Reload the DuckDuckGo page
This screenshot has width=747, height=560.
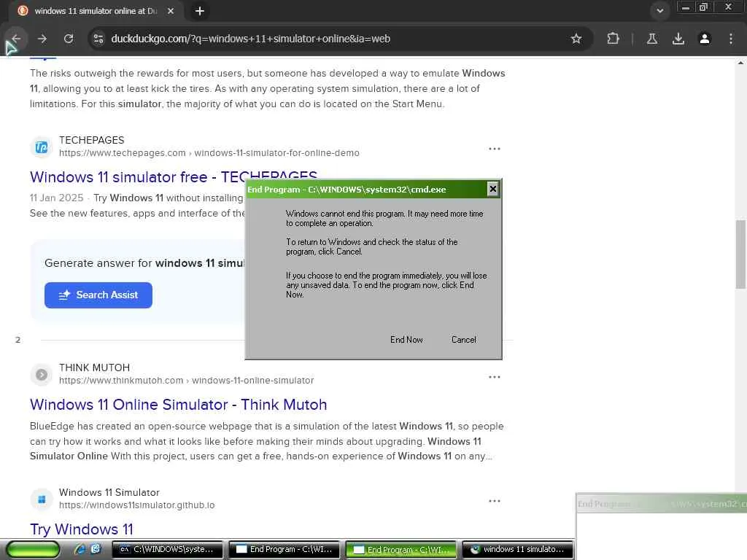point(69,39)
